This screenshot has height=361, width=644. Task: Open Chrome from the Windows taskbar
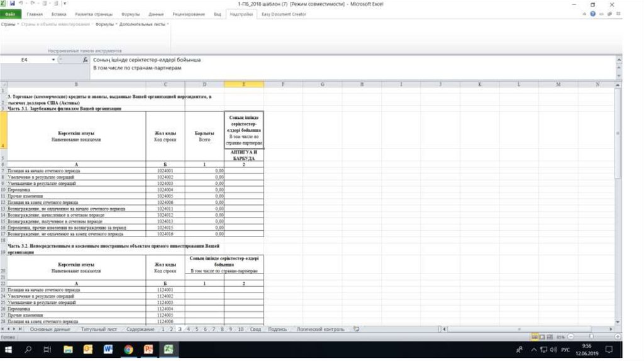(128, 349)
